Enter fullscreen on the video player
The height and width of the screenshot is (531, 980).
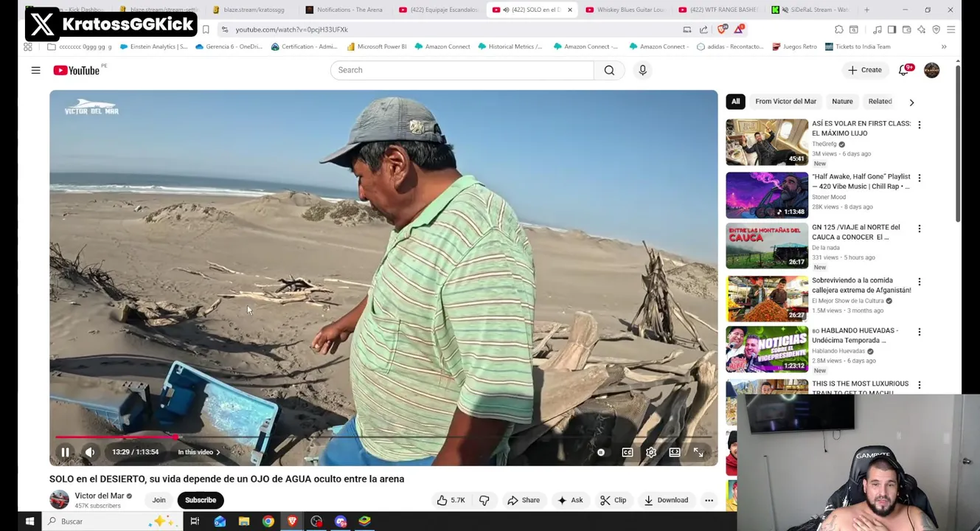(x=698, y=452)
